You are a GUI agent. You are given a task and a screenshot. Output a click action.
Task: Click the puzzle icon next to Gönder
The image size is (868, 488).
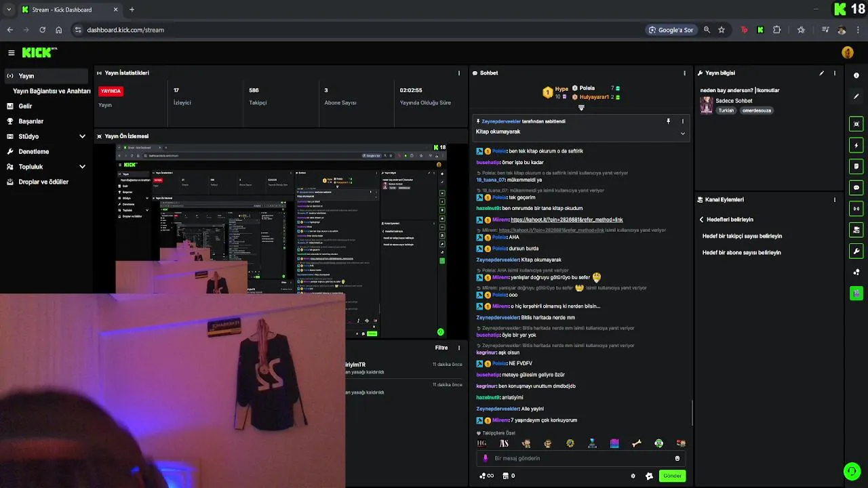(649, 476)
